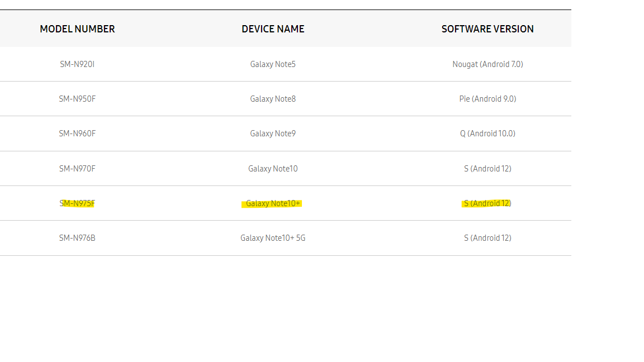Click the MODEL NUMBER column header
Image resolution: width=644 pixels, height=362 pixels.
(x=77, y=28)
